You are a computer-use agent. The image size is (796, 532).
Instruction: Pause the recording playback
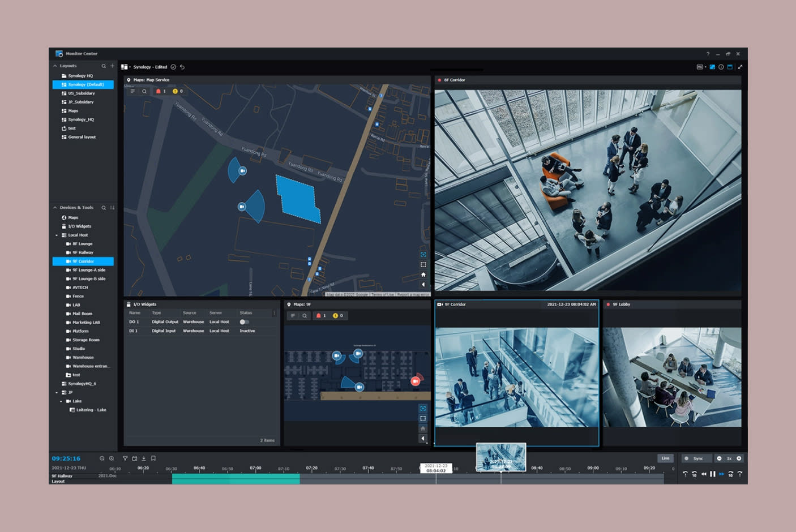pos(713,474)
